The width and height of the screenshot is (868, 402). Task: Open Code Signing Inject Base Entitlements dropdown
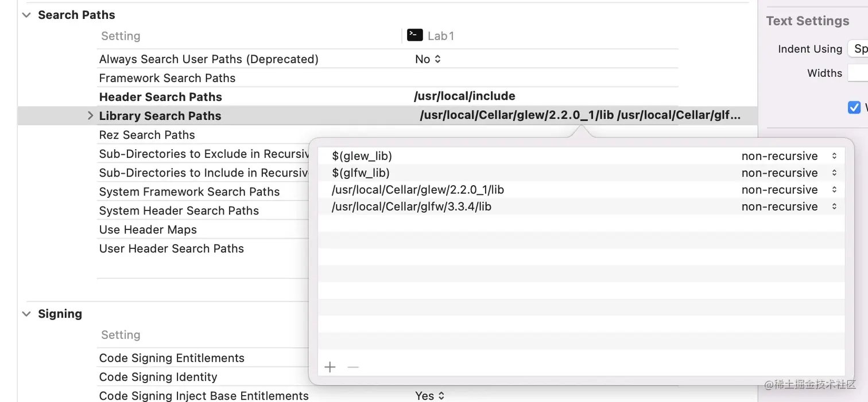430,396
